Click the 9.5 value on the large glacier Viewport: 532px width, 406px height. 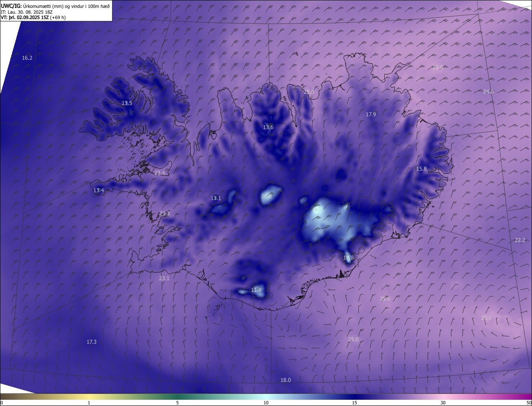317,210
